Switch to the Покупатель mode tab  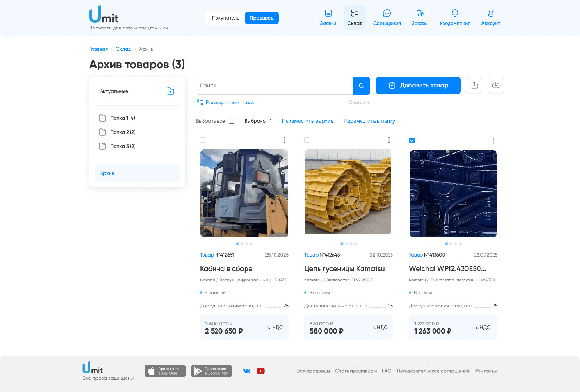click(225, 18)
